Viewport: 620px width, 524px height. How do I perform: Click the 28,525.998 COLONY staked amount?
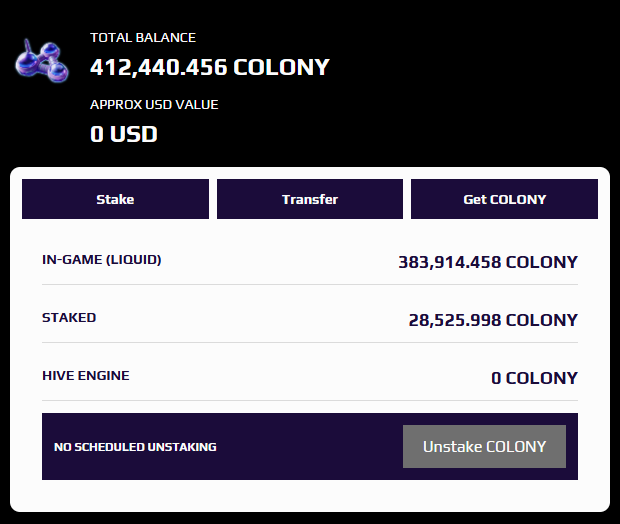pos(493,320)
